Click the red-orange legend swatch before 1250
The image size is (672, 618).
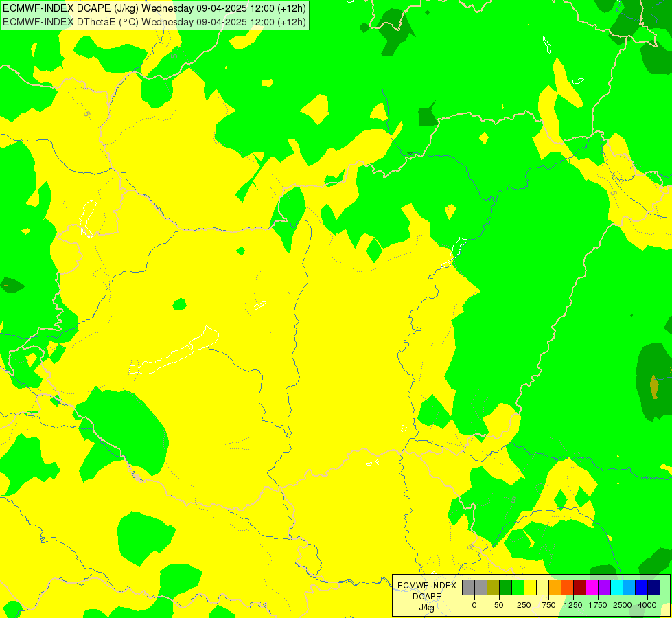568,588
